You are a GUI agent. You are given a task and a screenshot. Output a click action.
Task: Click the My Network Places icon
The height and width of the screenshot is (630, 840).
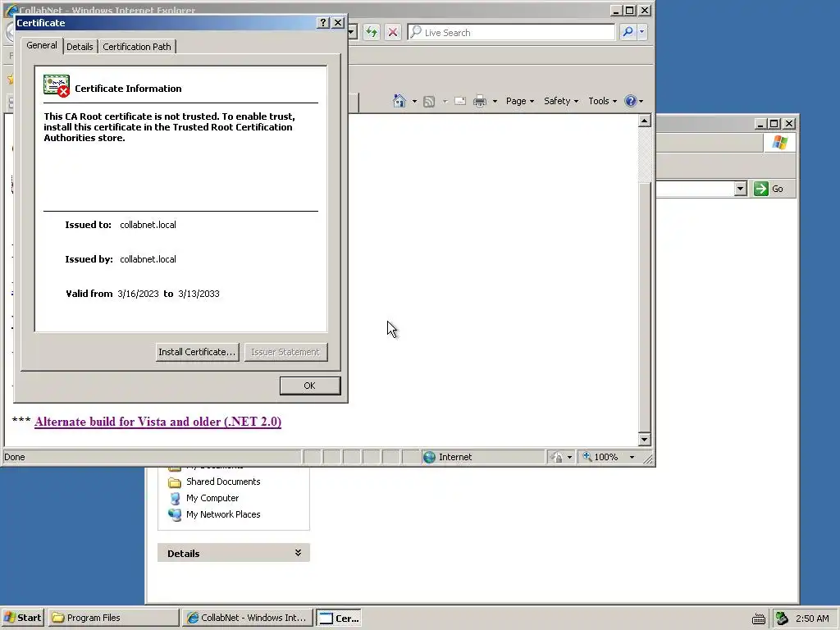click(175, 514)
